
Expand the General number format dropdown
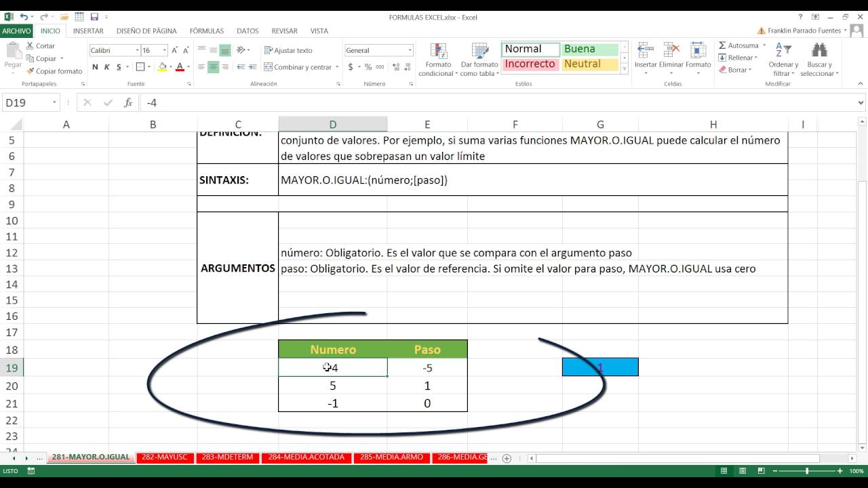pyautogui.click(x=410, y=50)
